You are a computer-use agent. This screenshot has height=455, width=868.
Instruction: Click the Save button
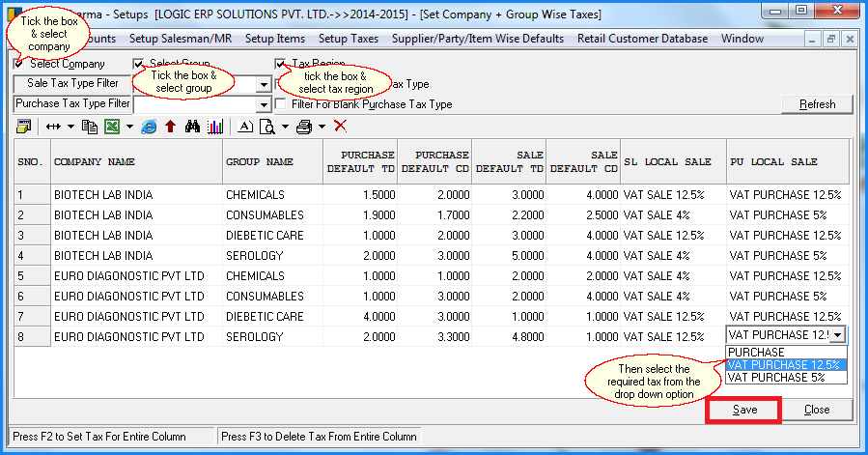coord(744,410)
